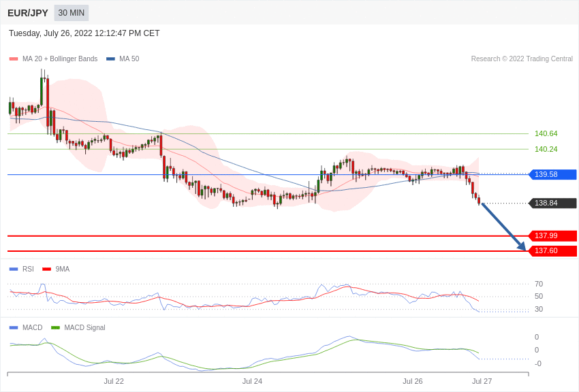Click the blue MA 50 legend swatch
Screen dimensions: 579x392
click(x=110, y=59)
